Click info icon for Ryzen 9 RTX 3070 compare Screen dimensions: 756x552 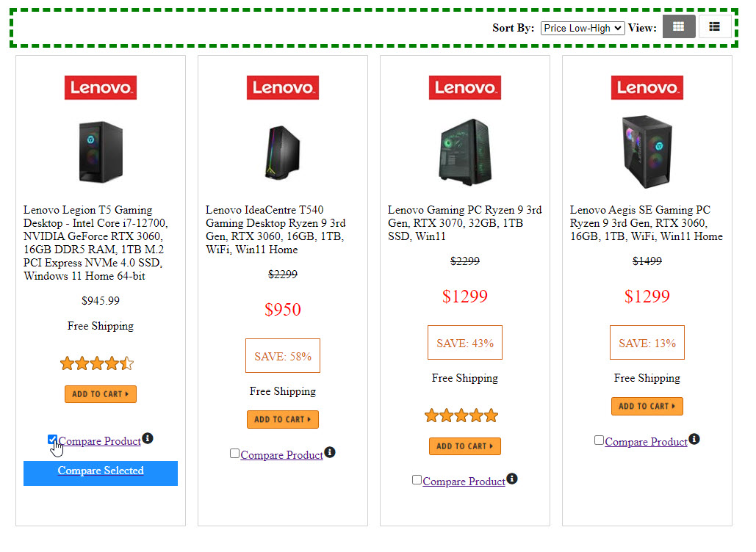tap(512, 479)
